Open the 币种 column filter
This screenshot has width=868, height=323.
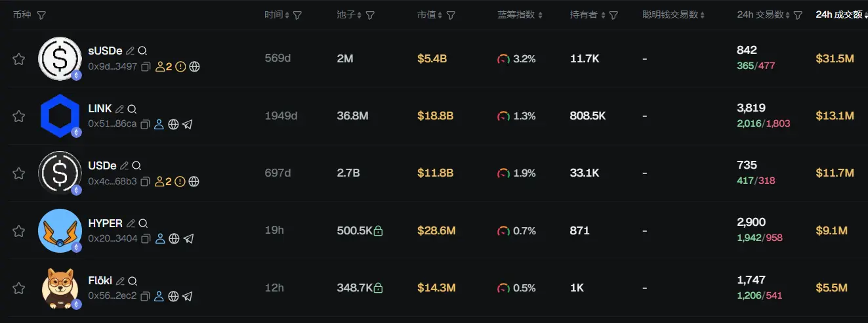click(x=41, y=14)
